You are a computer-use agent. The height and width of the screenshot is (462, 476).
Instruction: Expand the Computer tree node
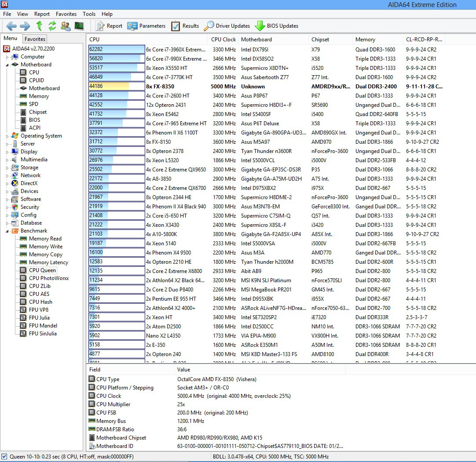pos(7,57)
